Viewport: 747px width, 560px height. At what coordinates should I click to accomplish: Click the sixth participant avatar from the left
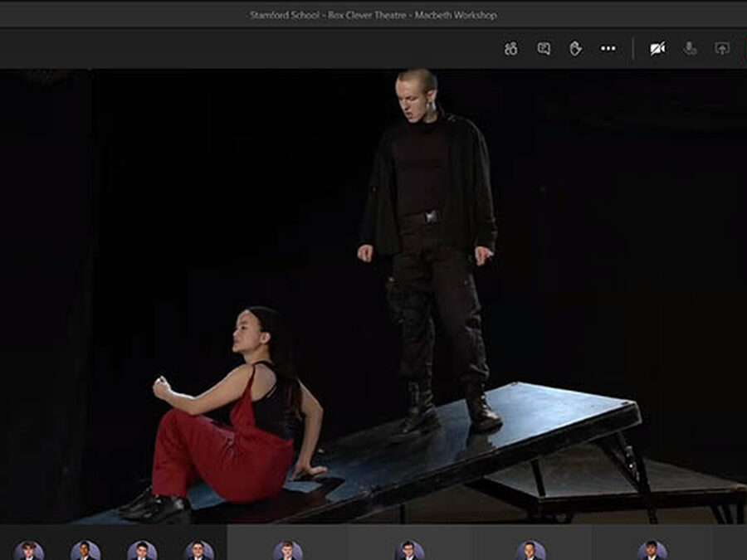[409, 550]
